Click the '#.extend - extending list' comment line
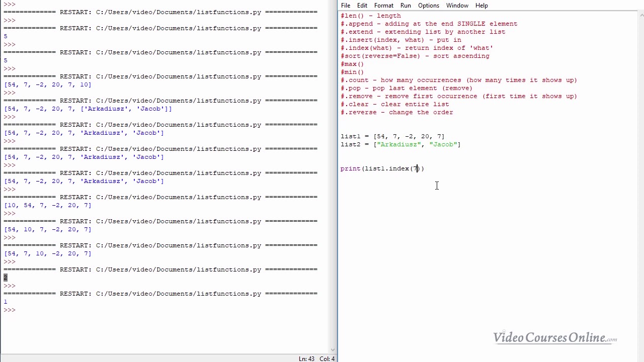 pos(423,32)
